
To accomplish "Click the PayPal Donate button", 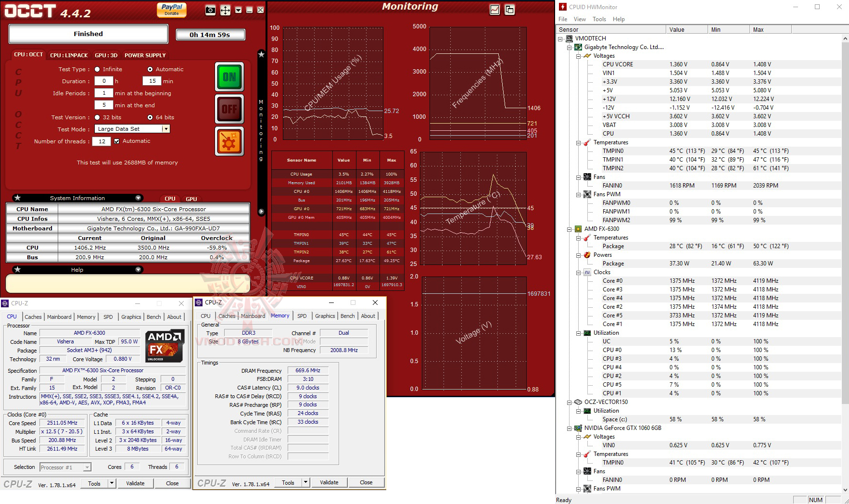I will pos(172,10).
